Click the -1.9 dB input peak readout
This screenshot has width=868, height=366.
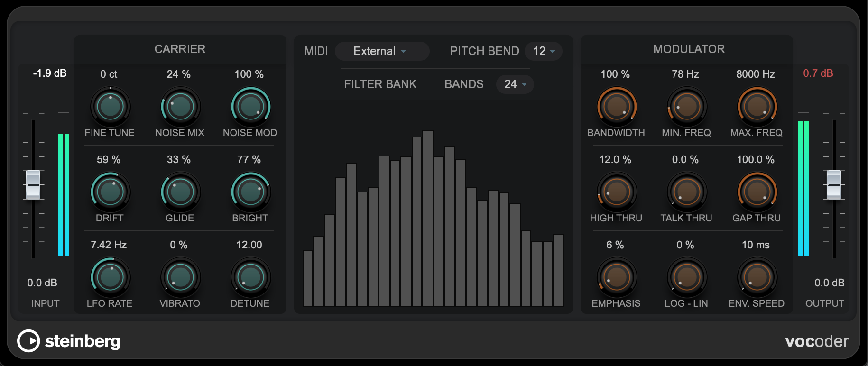[x=50, y=73]
